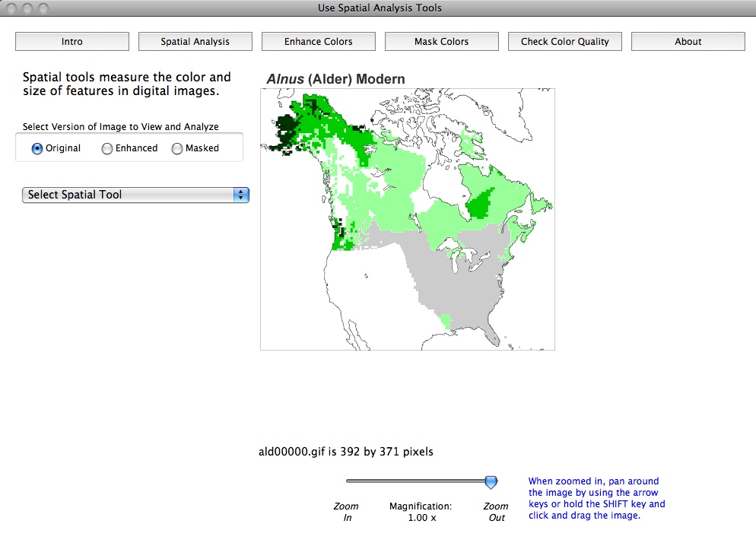The height and width of the screenshot is (546, 756).
Task: Click the Alnus alder distribution map
Action: pos(408,219)
